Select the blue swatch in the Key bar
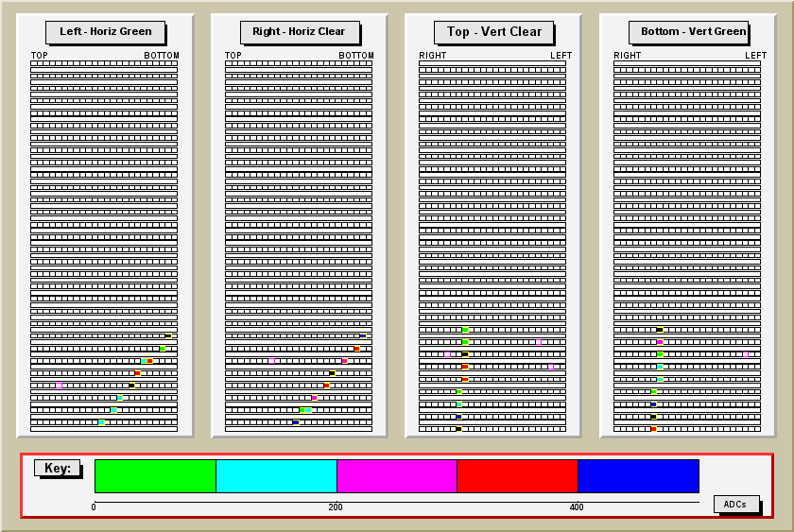 [639, 476]
